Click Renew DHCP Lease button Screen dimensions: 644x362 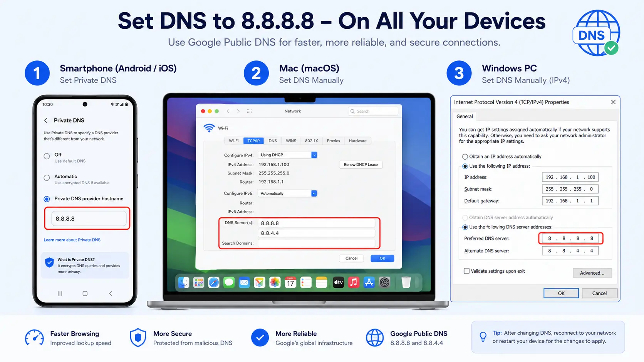(x=361, y=165)
